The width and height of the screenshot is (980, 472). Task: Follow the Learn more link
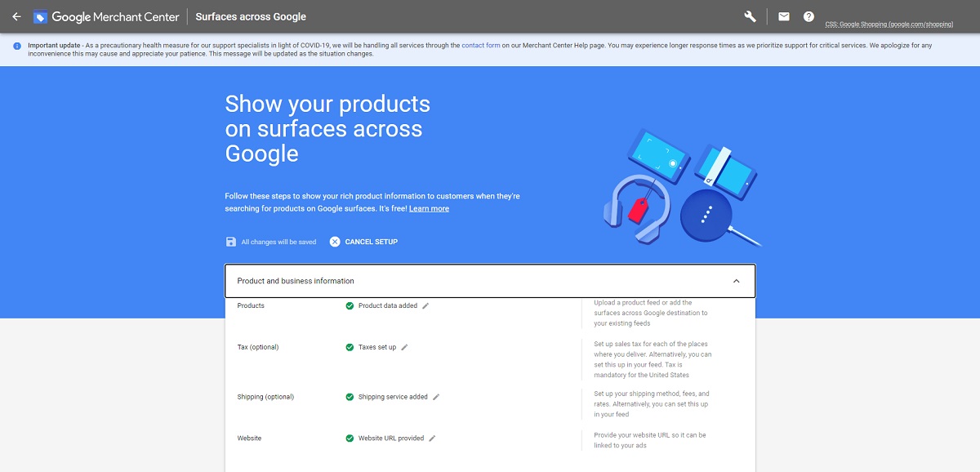pyautogui.click(x=429, y=209)
